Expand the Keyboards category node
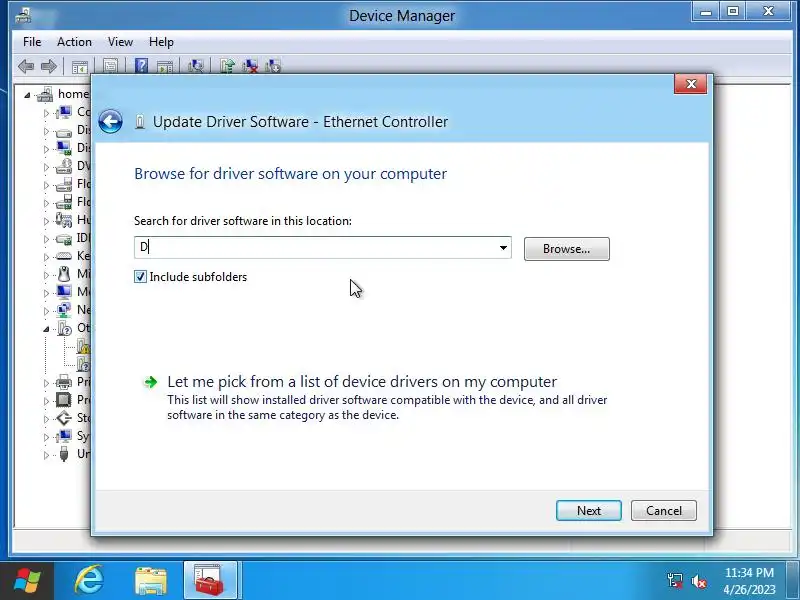The image size is (800, 600). [x=46, y=257]
